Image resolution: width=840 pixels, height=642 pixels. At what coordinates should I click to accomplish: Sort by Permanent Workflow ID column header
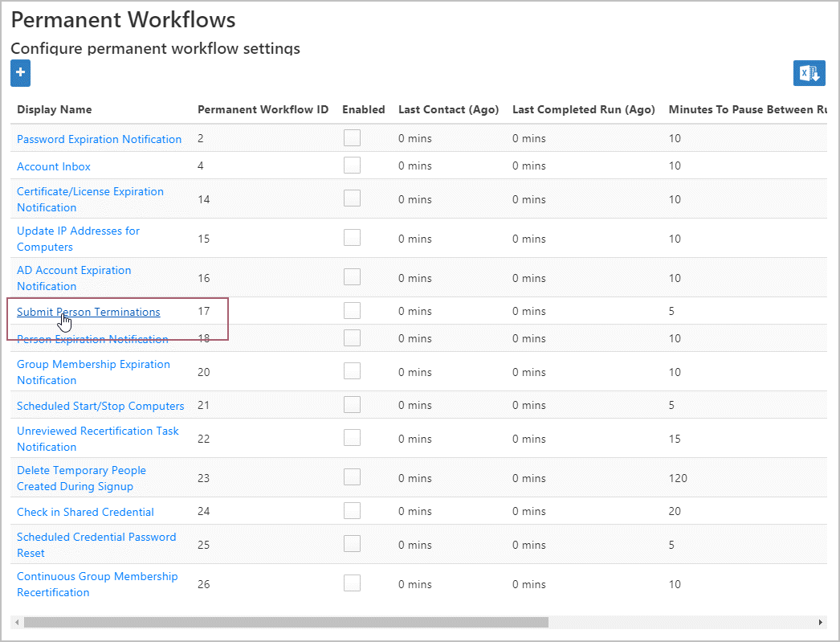tap(263, 109)
